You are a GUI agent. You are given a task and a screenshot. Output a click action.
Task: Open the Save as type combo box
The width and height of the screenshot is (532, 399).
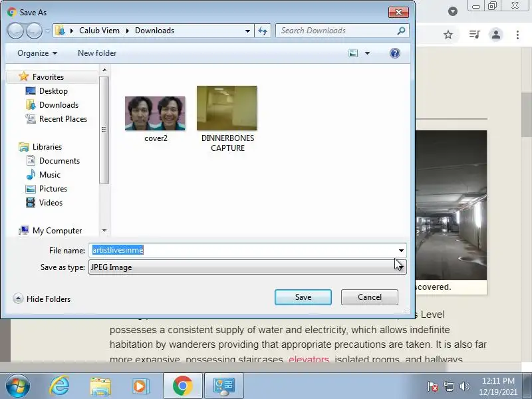[x=247, y=267]
